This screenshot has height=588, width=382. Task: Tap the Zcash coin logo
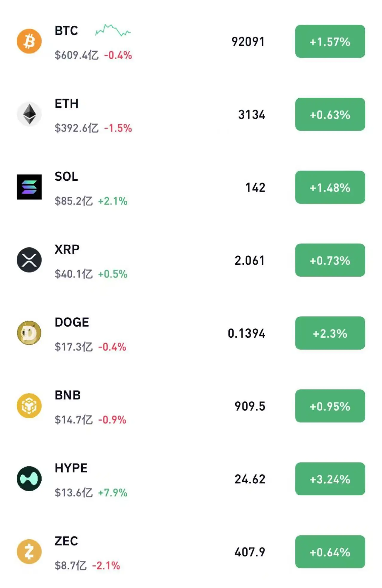coord(29,552)
